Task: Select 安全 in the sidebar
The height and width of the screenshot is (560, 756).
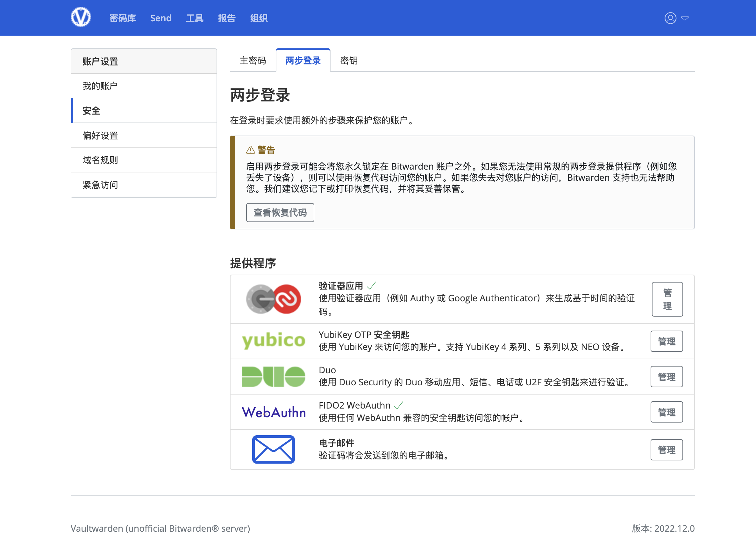Action: click(144, 110)
